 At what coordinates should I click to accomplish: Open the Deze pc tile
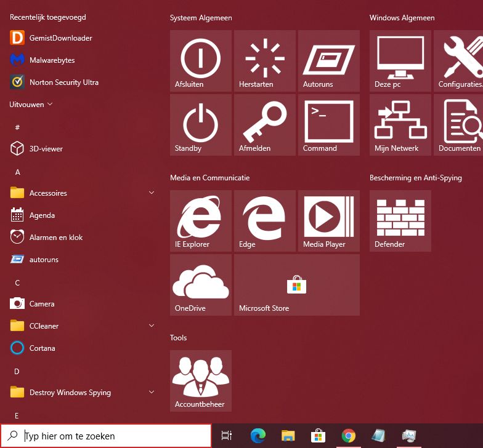click(x=400, y=60)
